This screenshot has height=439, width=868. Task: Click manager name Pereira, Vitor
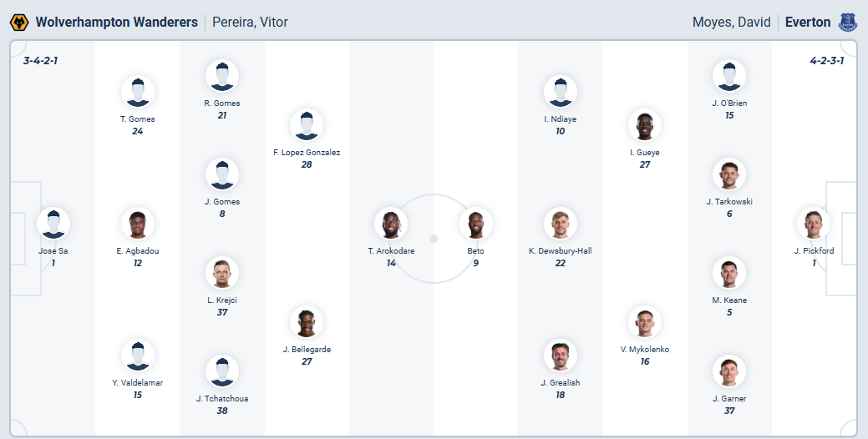250,22
